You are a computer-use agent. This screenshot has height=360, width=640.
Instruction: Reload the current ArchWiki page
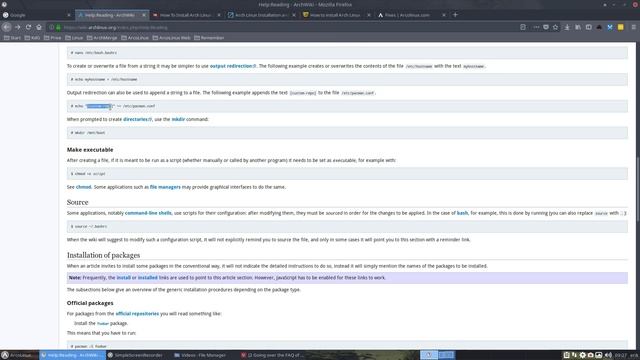(28, 27)
